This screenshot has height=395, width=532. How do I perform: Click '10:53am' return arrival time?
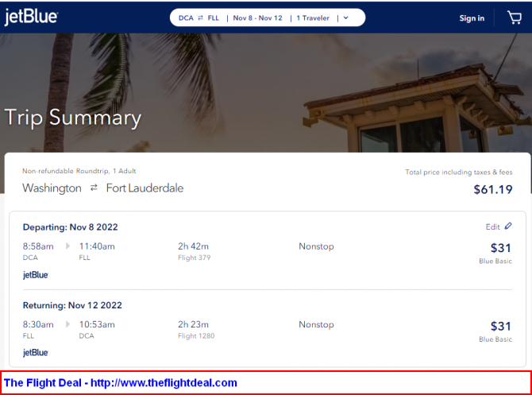point(97,324)
